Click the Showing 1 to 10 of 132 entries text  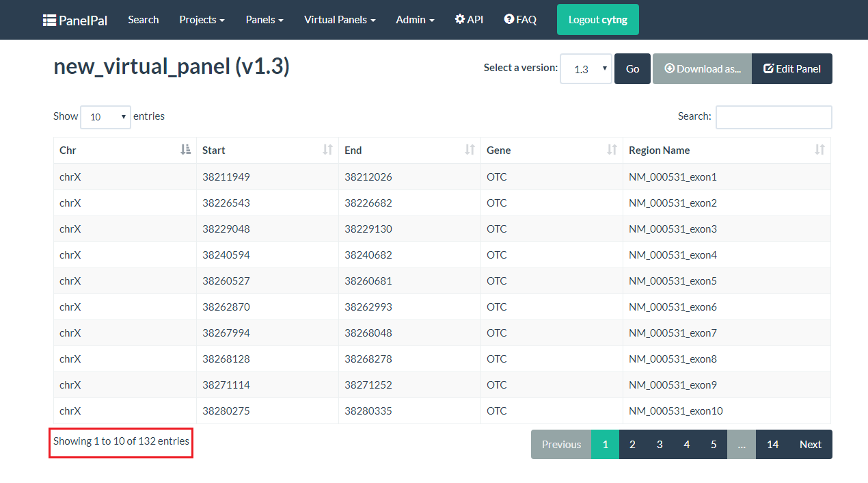tap(121, 441)
